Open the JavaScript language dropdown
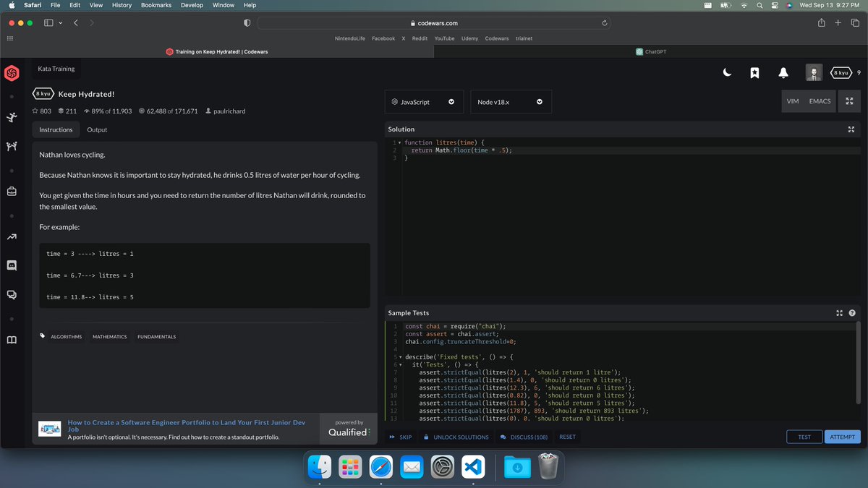Image resolution: width=868 pixels, height=488 pixels. (423, 102)
